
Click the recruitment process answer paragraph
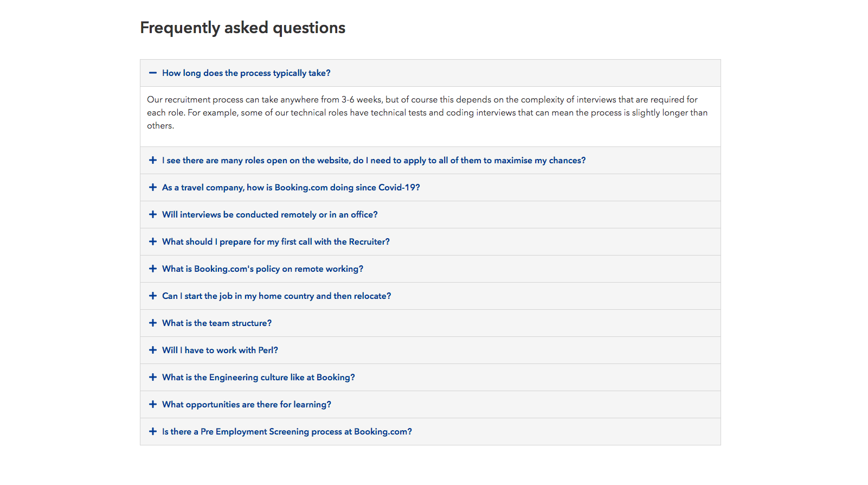point(427,112)
